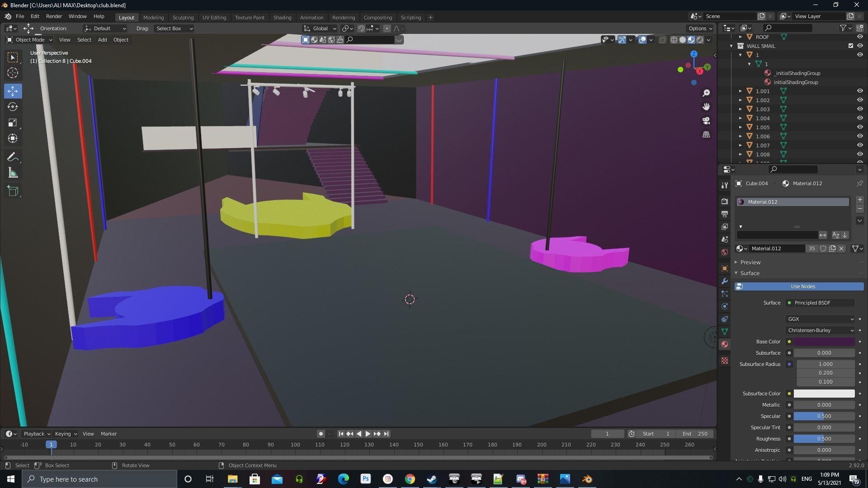Uncheck WALL SMAIL collection exclude checkbox
Screen dimensions: 868x488
point(851,46)
